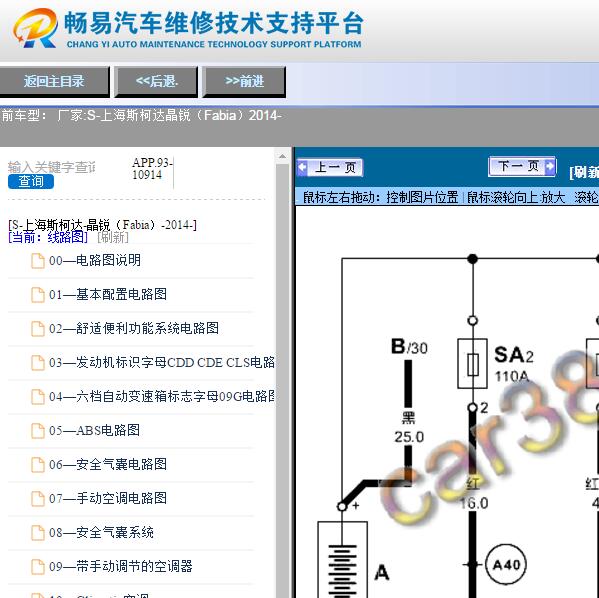Open the 09—带手动调节的空调器 entry
Screen dimensions: 599x598
pyautogui.click(x=121, y=566)
